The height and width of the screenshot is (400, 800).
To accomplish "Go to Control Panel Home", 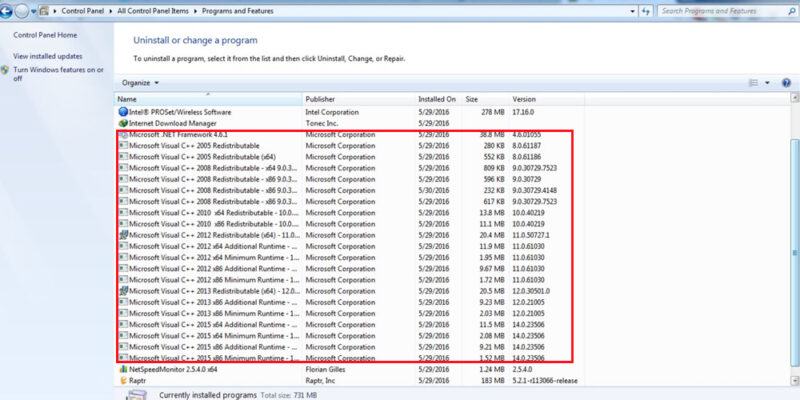I will coord(45,35).
